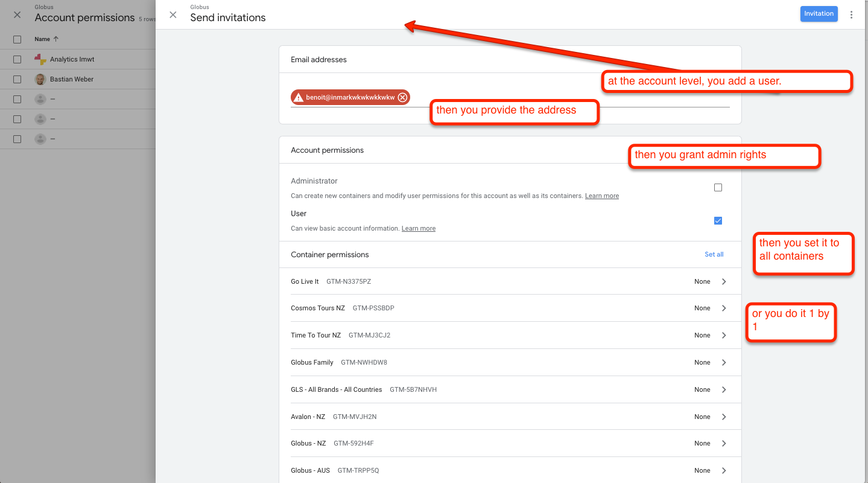Expand Avalon - NZ permissions chevron

(724, 417)
